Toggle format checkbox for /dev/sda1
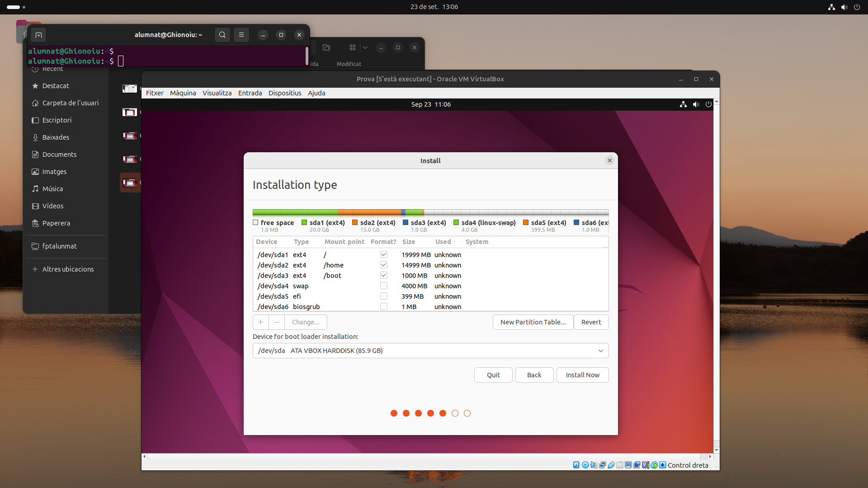 (x=384, y=254)
